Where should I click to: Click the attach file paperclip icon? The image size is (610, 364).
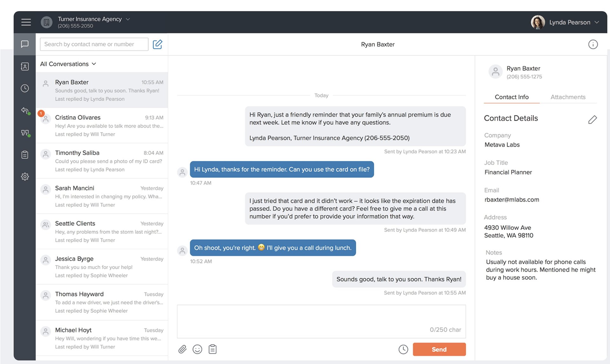(x=182, y=349)
